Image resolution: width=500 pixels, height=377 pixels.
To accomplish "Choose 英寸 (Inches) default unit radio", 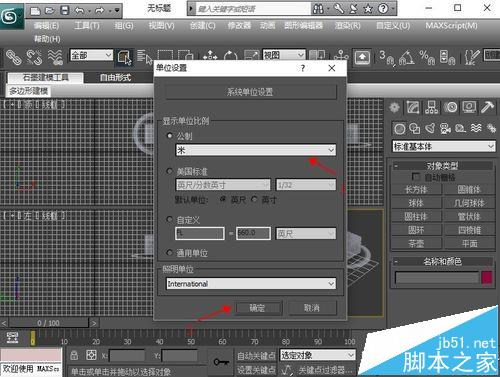I will [x=255, y=200].
